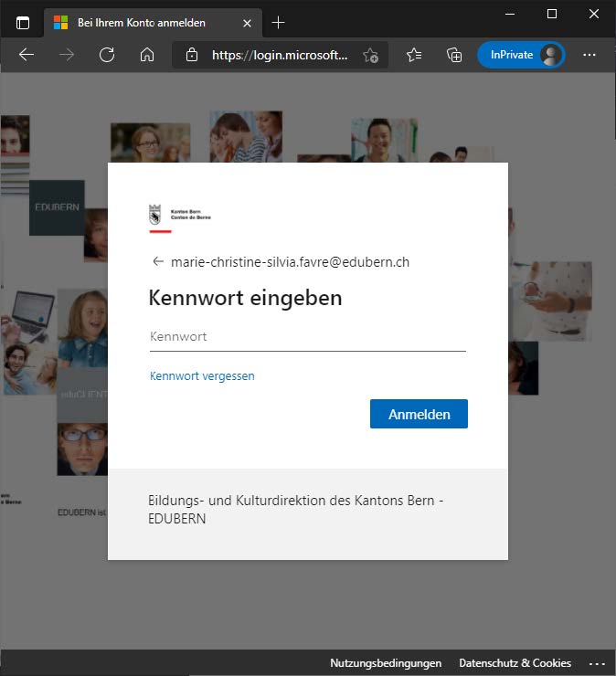
Task: Click the address bar URL field
Action: pos(279,55)
